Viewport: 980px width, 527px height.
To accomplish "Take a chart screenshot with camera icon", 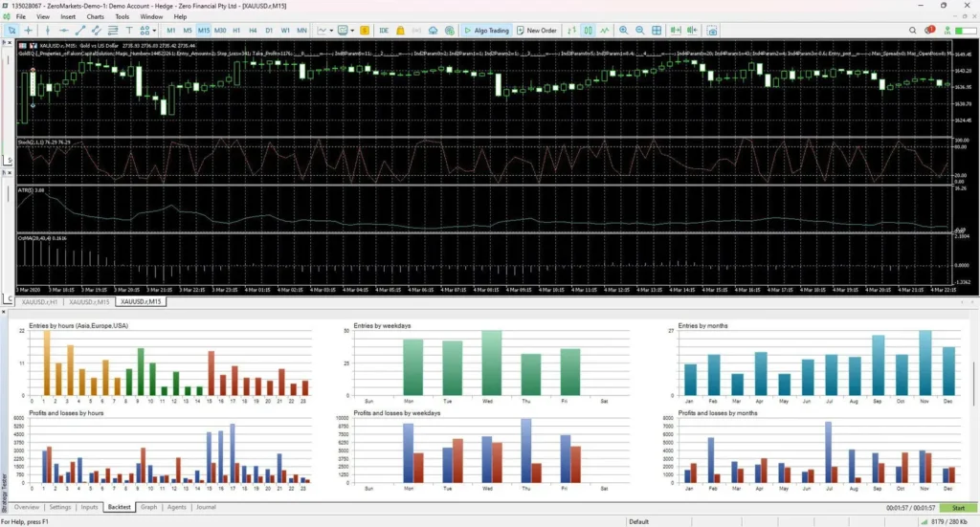I will point(713,31).
